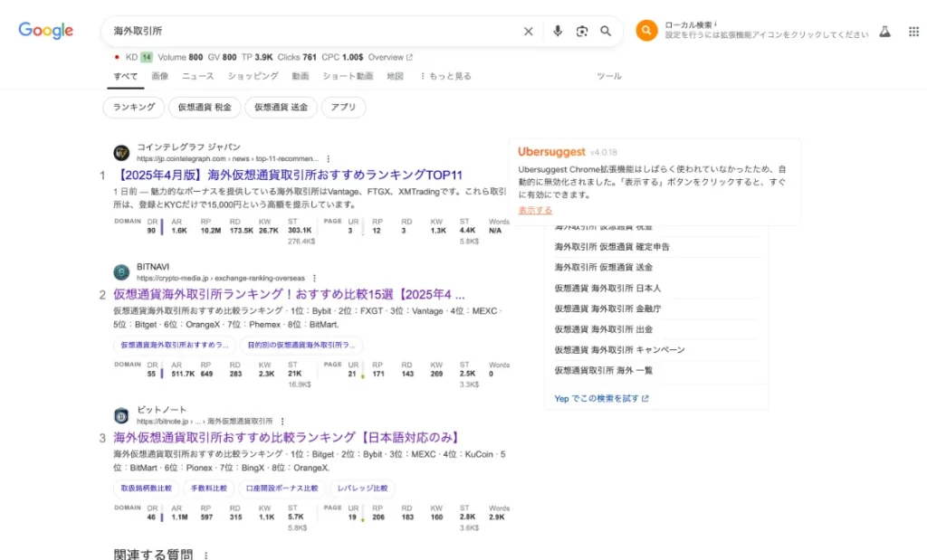Image resolution: width=927 pixels, height=560 pixels.
Task: Click the Google logo
Action: tap(45, 30)
